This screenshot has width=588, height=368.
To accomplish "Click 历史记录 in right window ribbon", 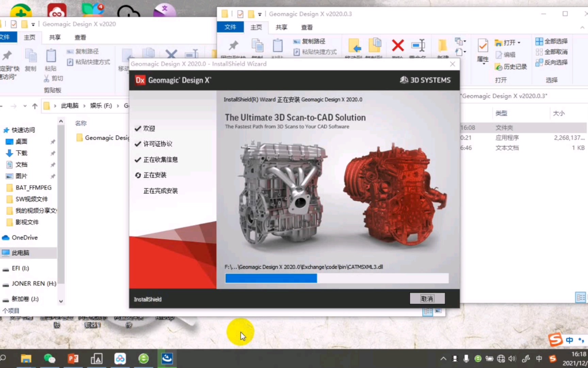I will [x=511, y=67].
